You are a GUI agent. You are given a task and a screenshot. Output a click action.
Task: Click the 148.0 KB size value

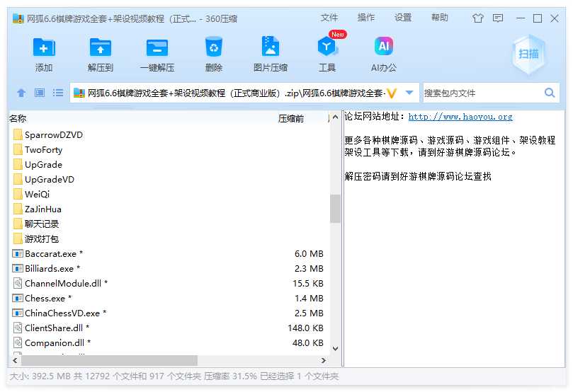pos(305,328)
